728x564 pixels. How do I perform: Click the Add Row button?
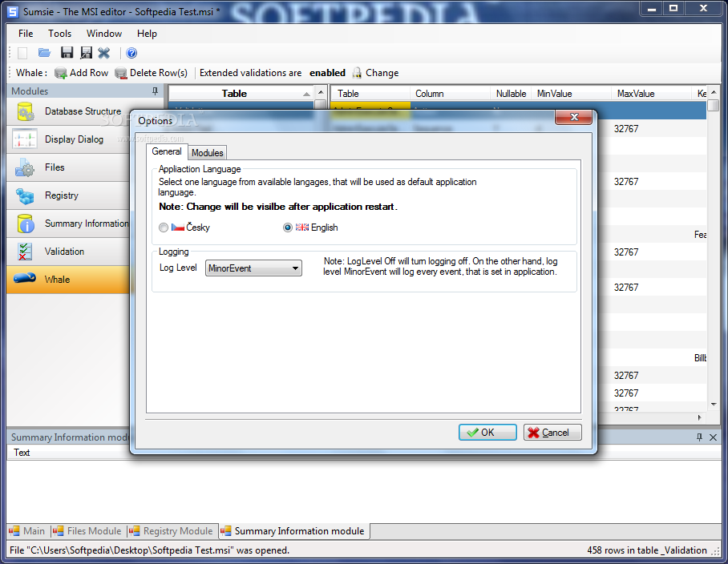coord(81,73)
